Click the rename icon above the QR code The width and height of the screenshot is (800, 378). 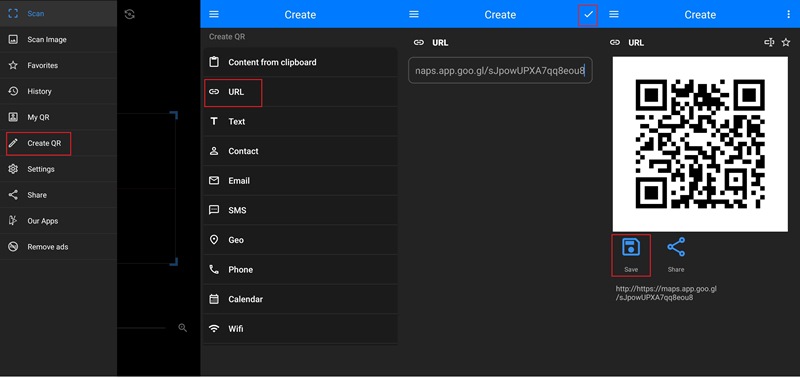(x=769, y=42)
